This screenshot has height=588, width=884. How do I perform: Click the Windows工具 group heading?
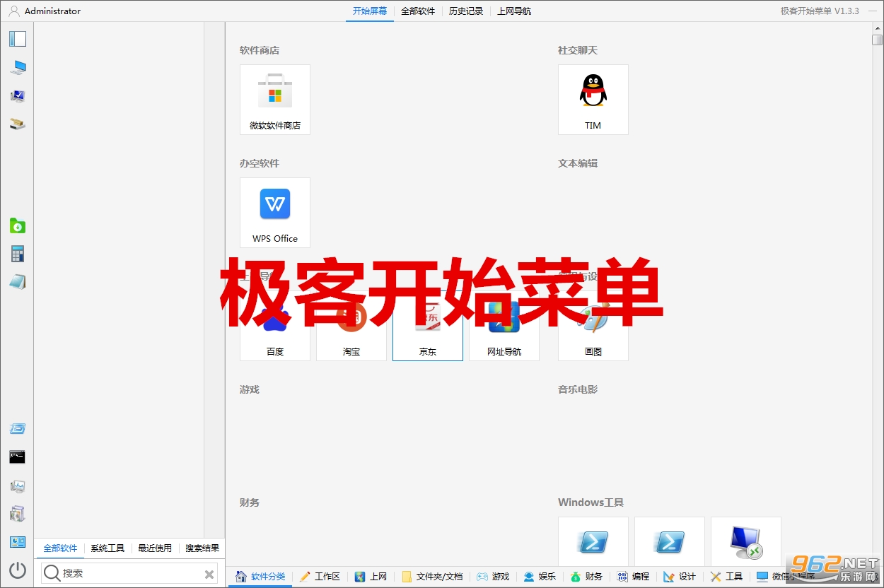(591, 502)
